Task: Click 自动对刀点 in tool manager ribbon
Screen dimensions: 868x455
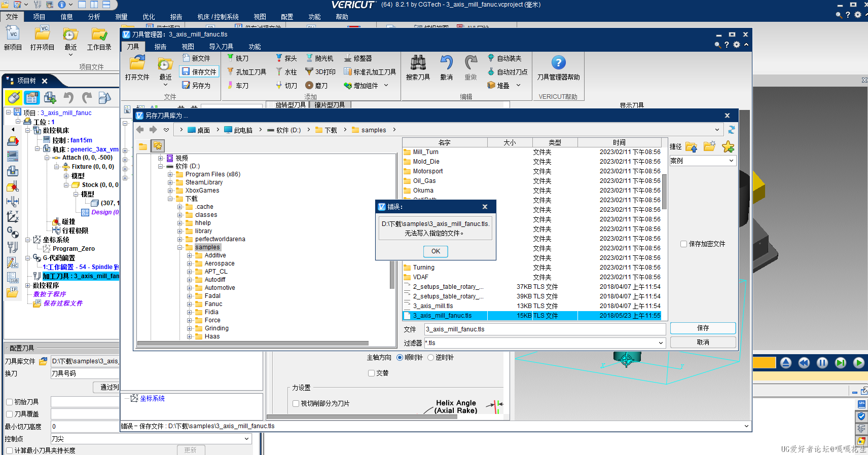Action: point(508,72)
